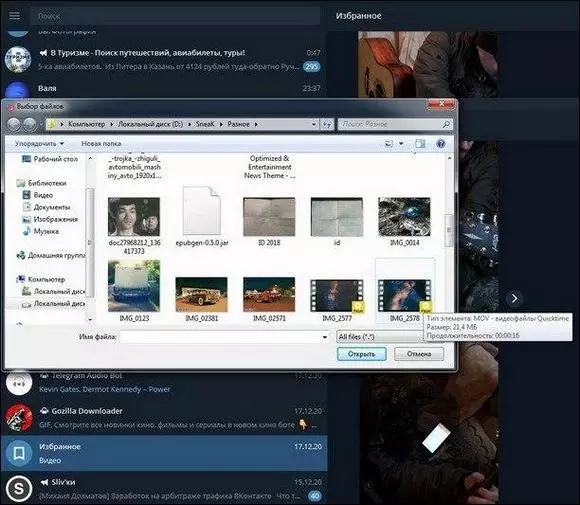The height and width of the screenshot is (505, 580).
Task: Expand the address bar path dropdown
Action: [314, 124]
